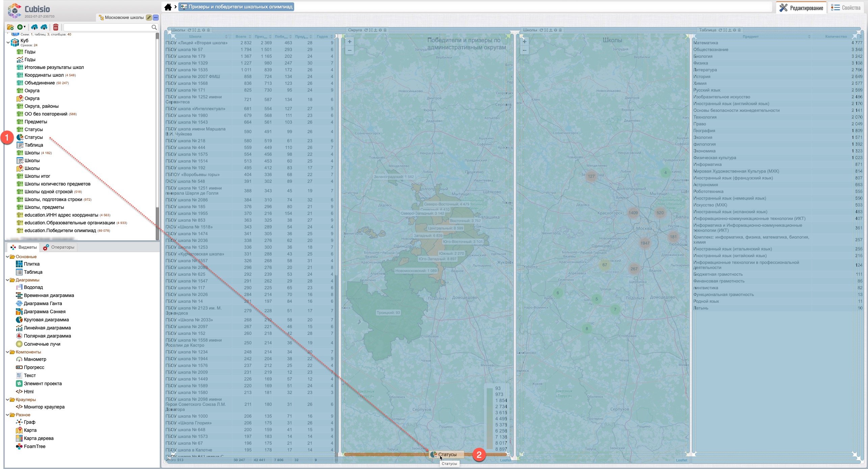
Task: Open the green plus add dropdown
Action: tap(21, 27)
